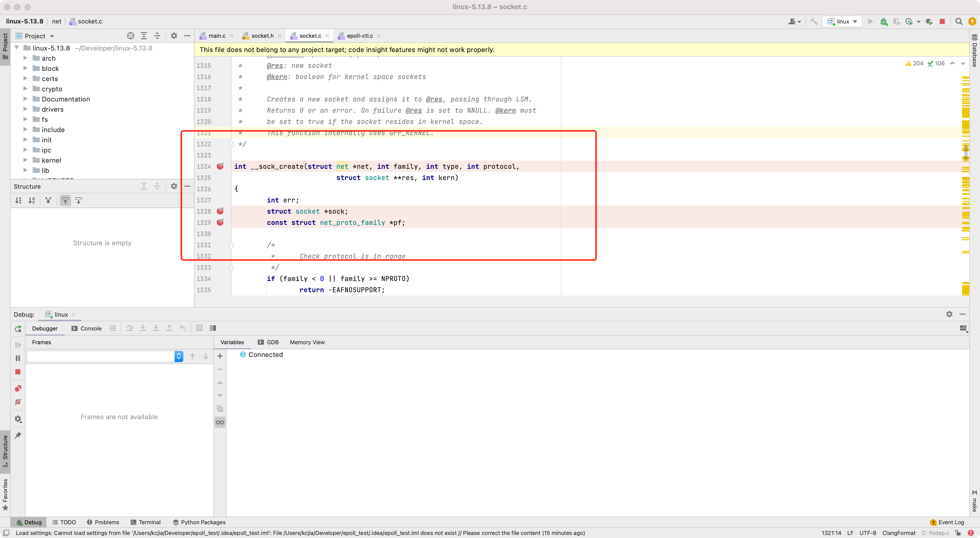Open the linux run configuration dropdown
This screenshot has width=980, height=538.
click(842, 22)
